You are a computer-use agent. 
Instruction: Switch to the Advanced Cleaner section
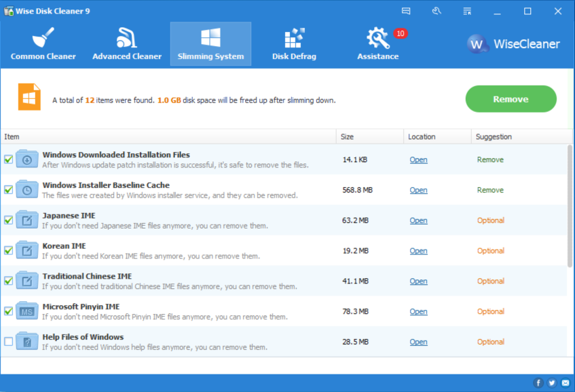pyautogui.click(x=127, y=44)
